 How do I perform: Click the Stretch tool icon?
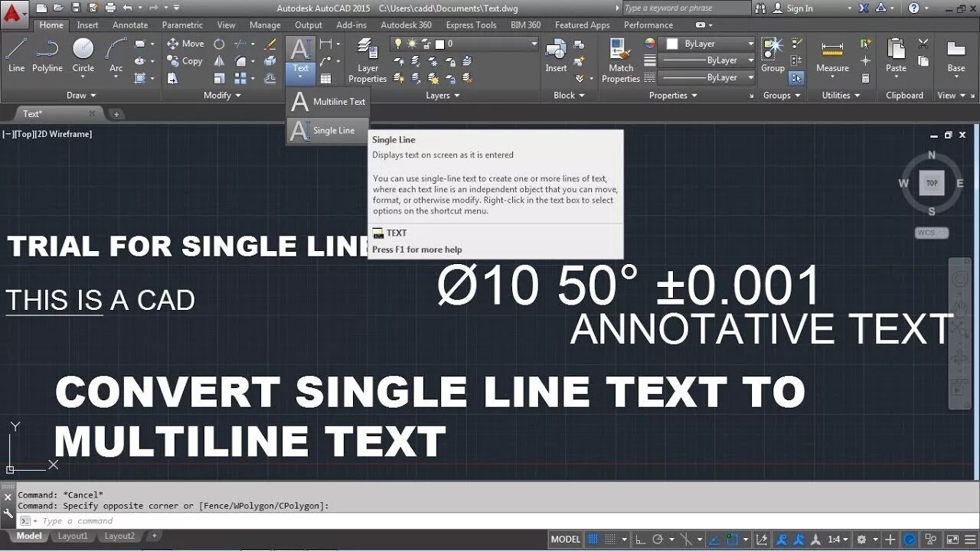173,78
